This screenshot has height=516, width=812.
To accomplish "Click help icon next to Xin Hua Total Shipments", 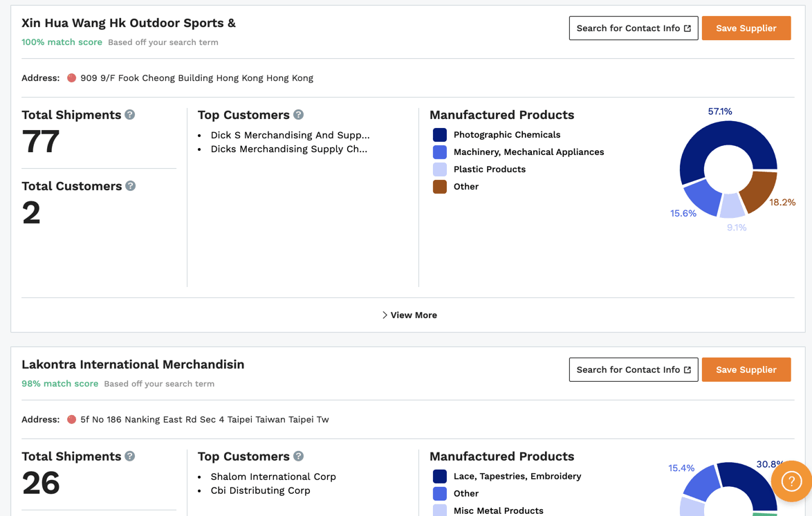I will coord(129,115).
